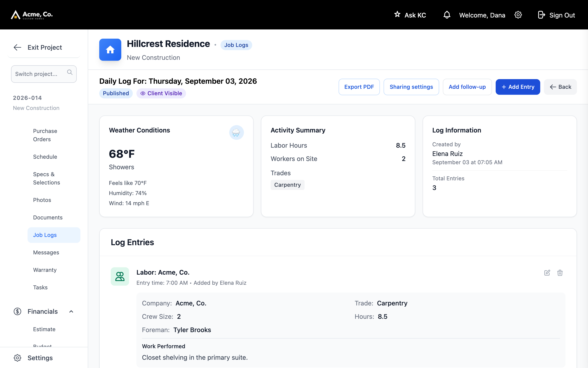Click the Exit Project back arrow
Viewport: 588px width, 368px height.
(17, 47)
